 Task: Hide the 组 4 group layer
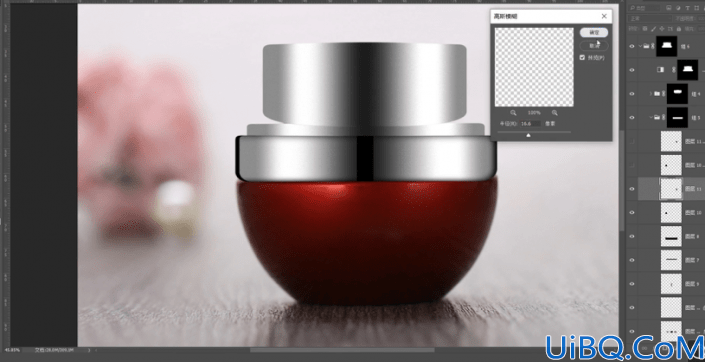632,94
